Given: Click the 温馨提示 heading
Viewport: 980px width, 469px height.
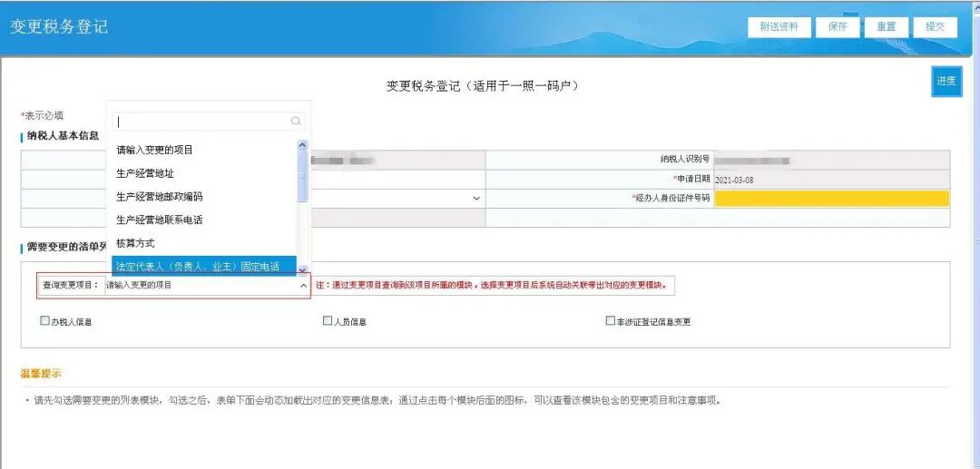Looking at the screenshot, I should click(41, 374).
